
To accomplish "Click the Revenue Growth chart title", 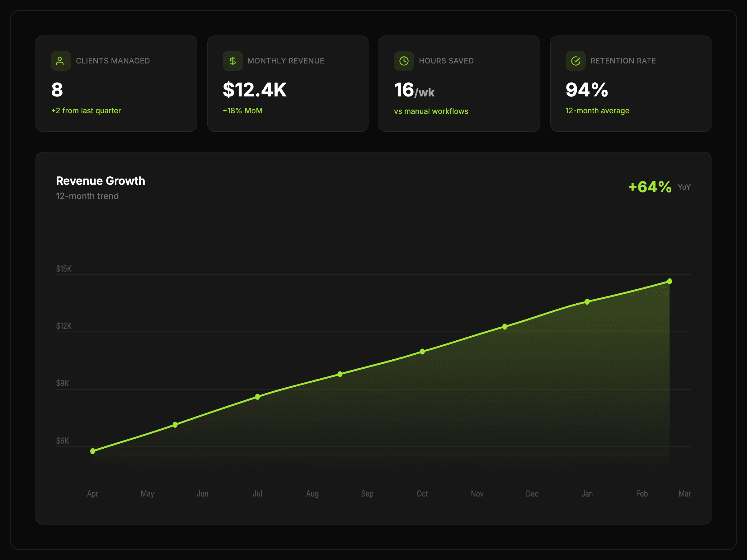I will [x=100, y=181].
